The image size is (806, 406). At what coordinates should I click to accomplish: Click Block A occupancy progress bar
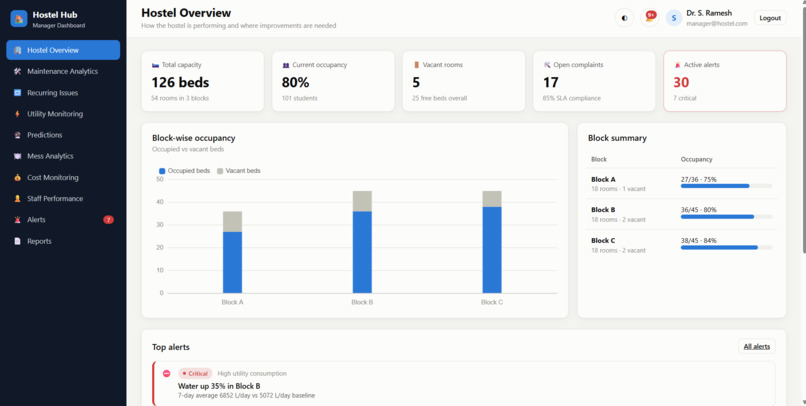tap(726, 186)
